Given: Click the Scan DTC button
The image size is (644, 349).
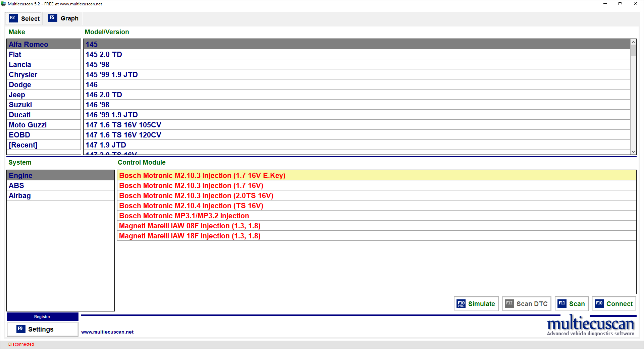Looking at the screenshot, I should (x=527, y=304).
